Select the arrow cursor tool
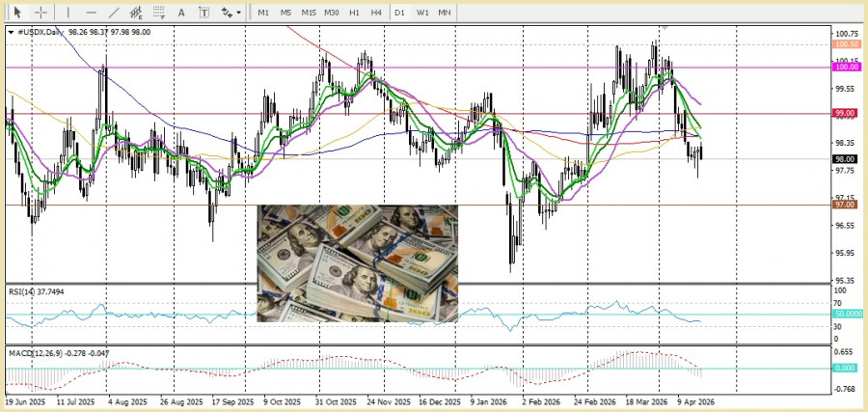The image size is (868, 412). 17,13
